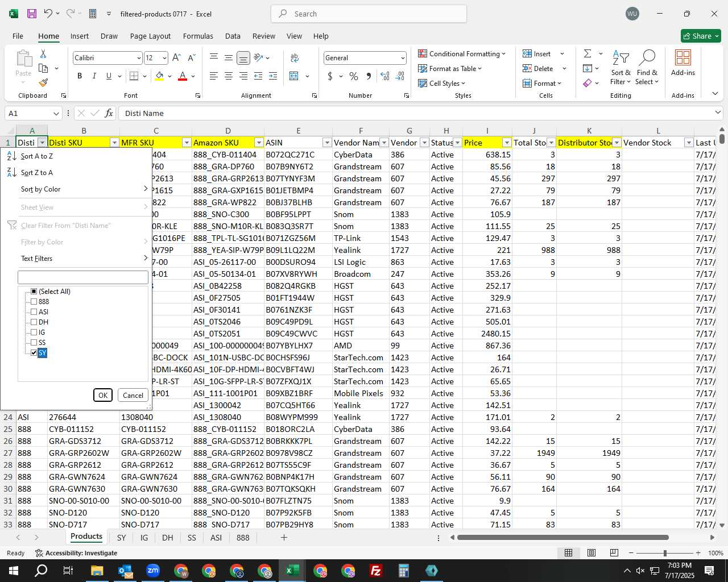Image resolution: width=728 pixels, height=582 pixels.
Task: Toggle the (Select All) filter checkbox
Action: click(x=34, y=291)
